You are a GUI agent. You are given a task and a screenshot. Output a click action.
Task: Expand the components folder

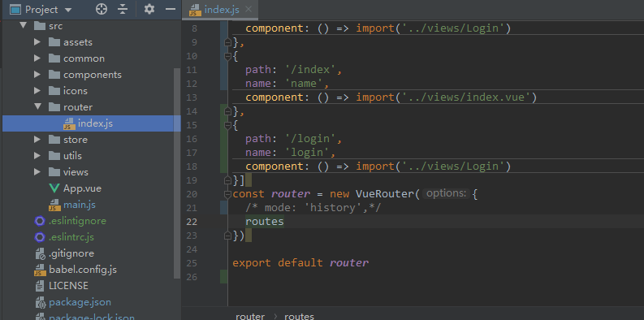37,75
